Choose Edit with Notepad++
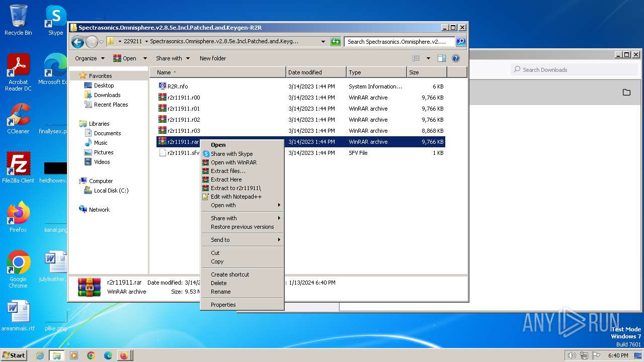Viewport: 644px width, 362px height. pos(243,197)
